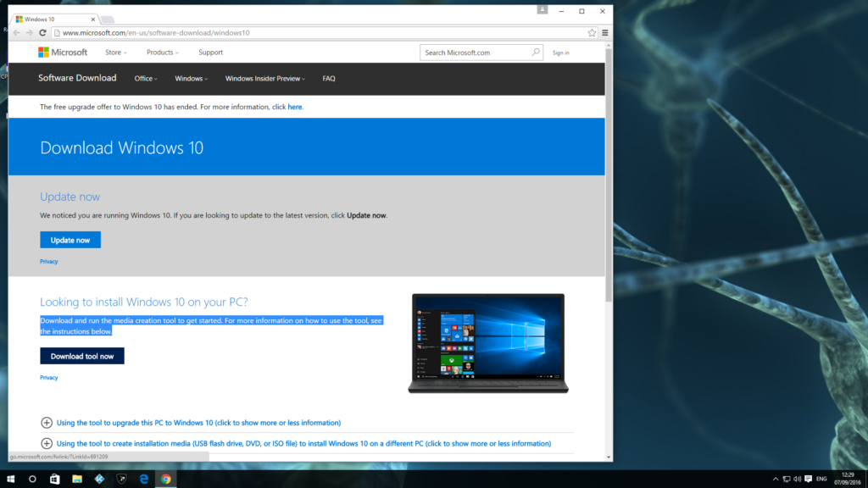This screenshot has height=488, width=868.
Task: Expand the Office dropdown
Action: click(x=146, y=79)
